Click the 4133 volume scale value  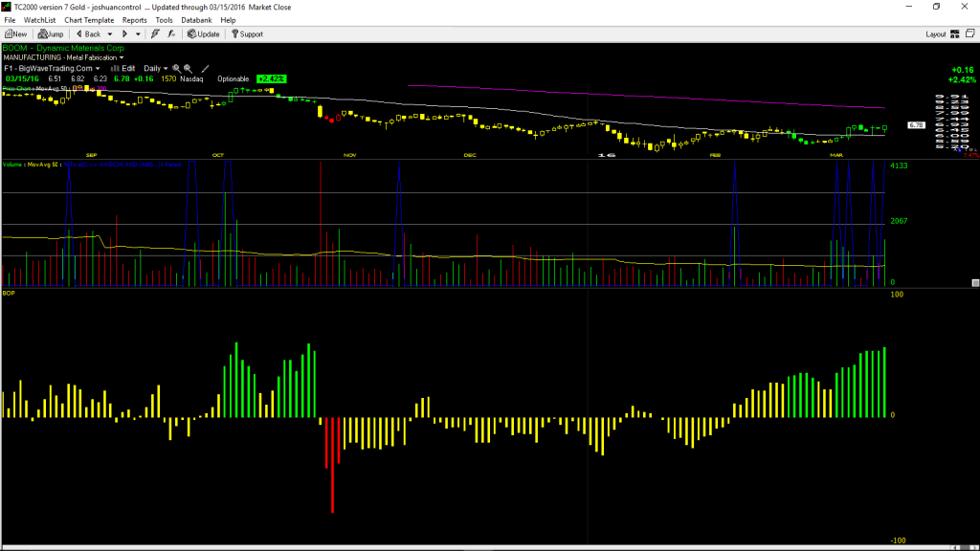(899, 166)
